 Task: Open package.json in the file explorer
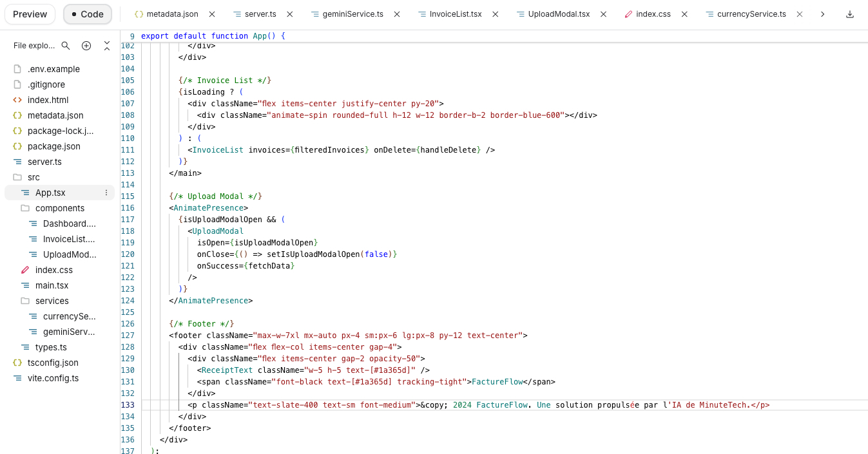click(53, 146)
